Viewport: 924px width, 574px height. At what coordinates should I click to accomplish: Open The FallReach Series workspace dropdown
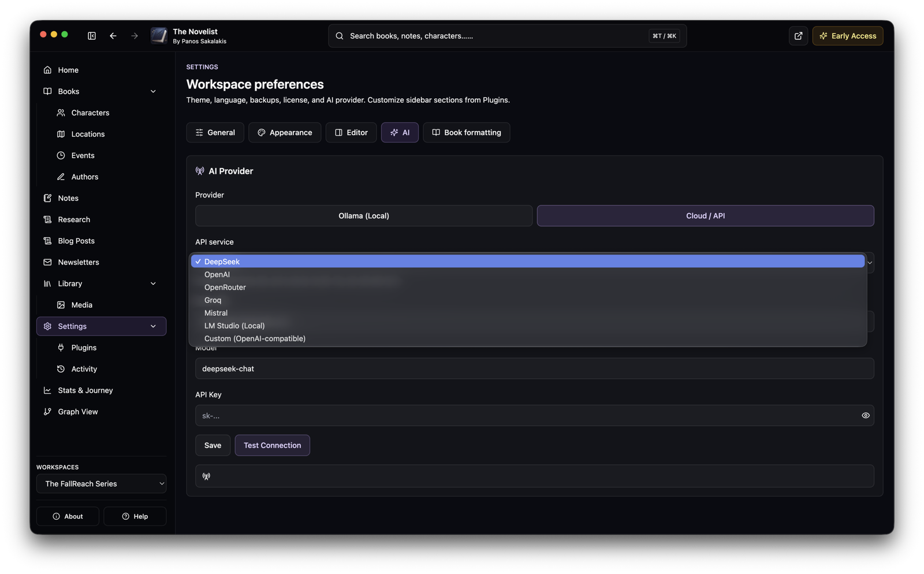pyautogui.click(x=101, y=484)
